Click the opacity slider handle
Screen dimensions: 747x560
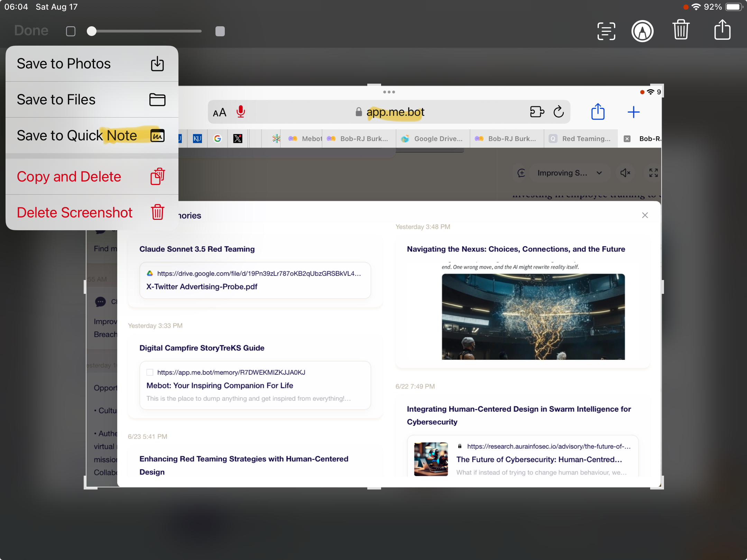pos(92,31)
